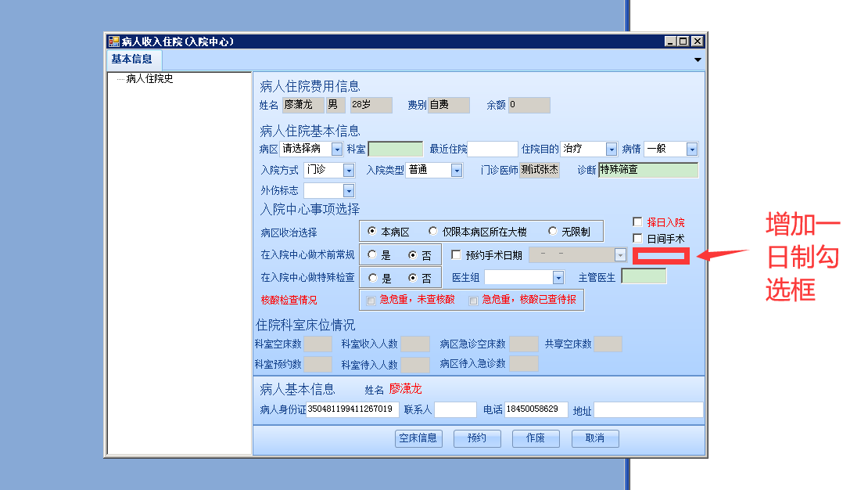Click the 门诊医师 field with 测试张杰
Image resolution: width=868 pixels, height=490 pixels.
click(540, 170)
